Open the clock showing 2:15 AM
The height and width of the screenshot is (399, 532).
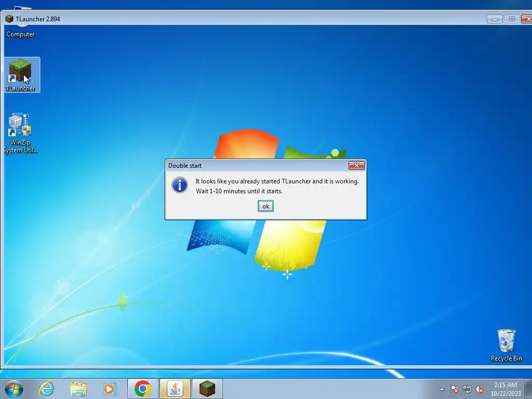click(506, 389)
